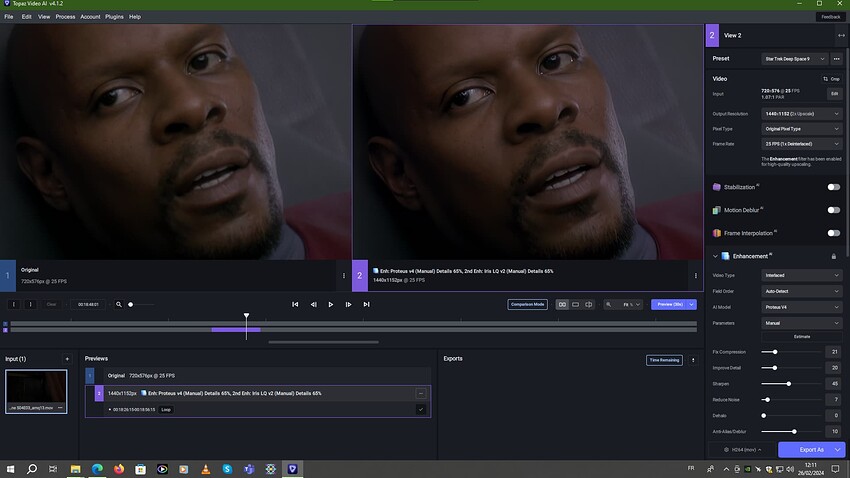Play the video preview
Viewport: 850px width, 478px height.
pyautogui.click(x=331, y=305)
